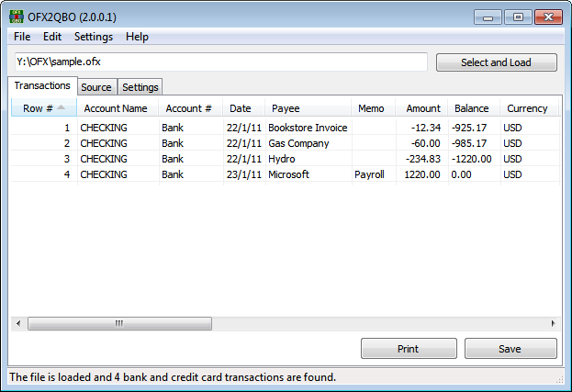
Task: Click the Account Name column header
Action: tap(118, 108)
